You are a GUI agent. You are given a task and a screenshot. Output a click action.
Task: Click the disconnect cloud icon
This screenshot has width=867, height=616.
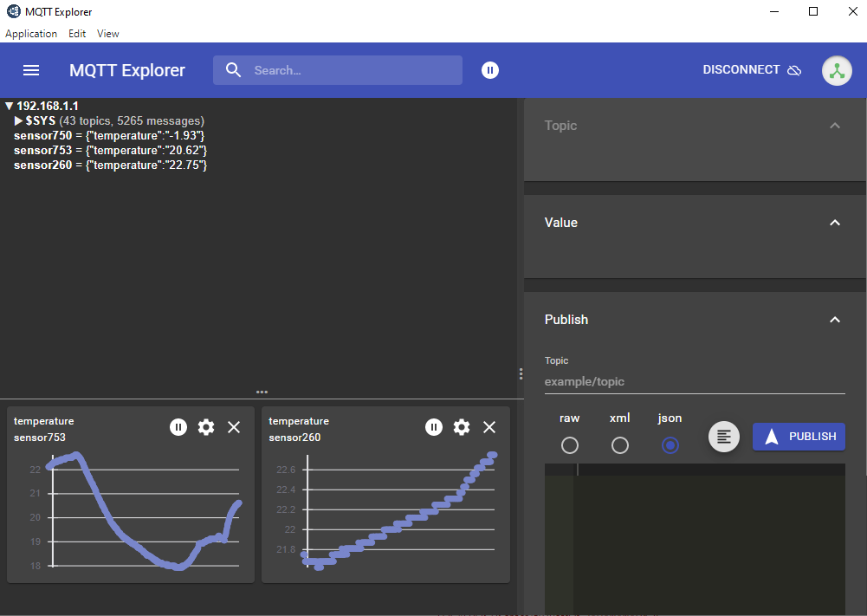pyautogui.click(x=794, y=70)
